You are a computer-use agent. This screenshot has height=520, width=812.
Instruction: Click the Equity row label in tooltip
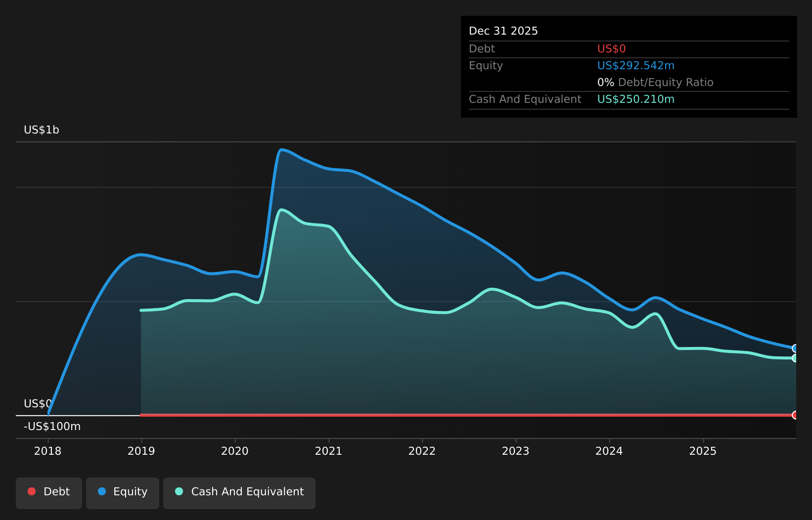point(486,66)
